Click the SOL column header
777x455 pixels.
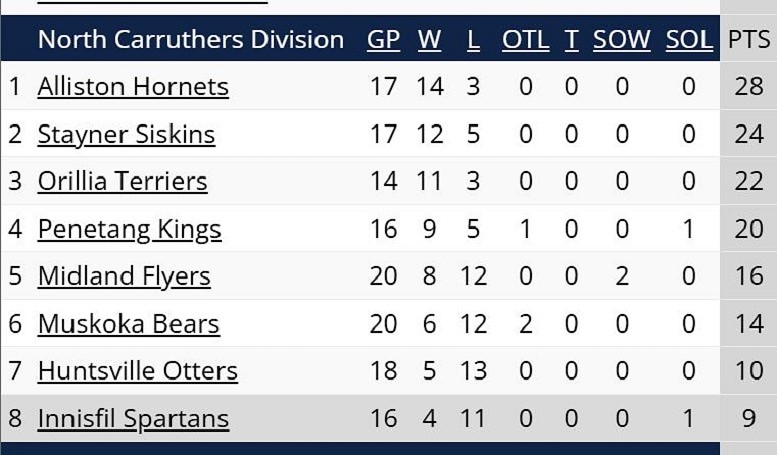(688, 40)
